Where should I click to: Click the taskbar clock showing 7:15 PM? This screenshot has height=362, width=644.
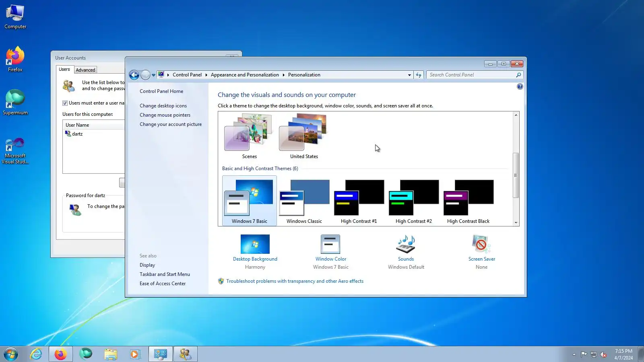click(623, 354)
